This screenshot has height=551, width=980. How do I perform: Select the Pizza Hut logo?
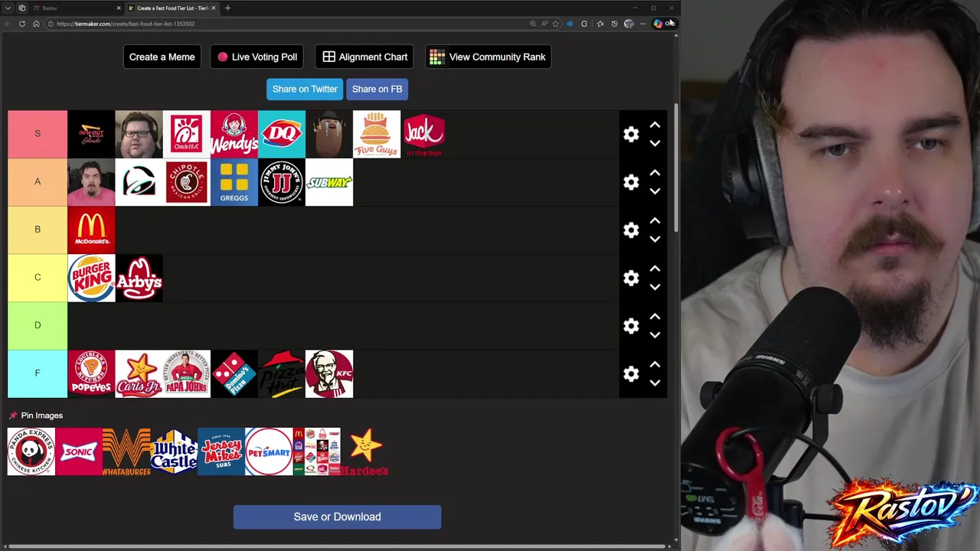point(282,373)
